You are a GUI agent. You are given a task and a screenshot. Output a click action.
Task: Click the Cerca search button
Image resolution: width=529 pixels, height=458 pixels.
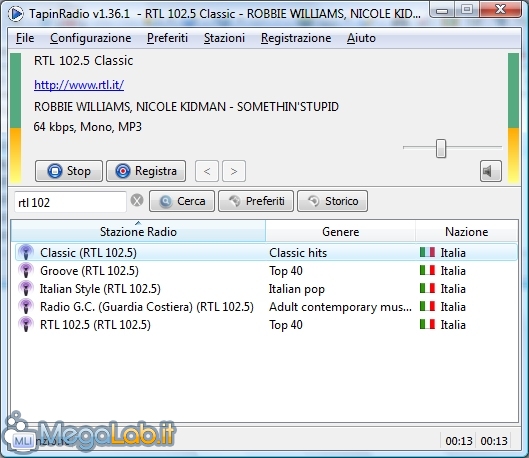coord(182,201)
